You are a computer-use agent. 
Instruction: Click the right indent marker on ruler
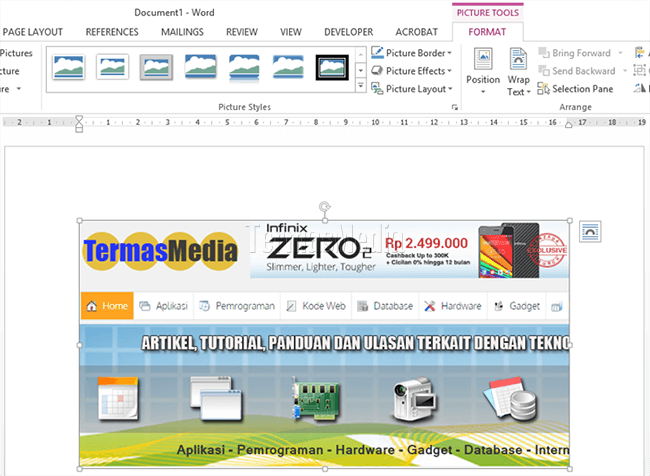click(569, 124)
